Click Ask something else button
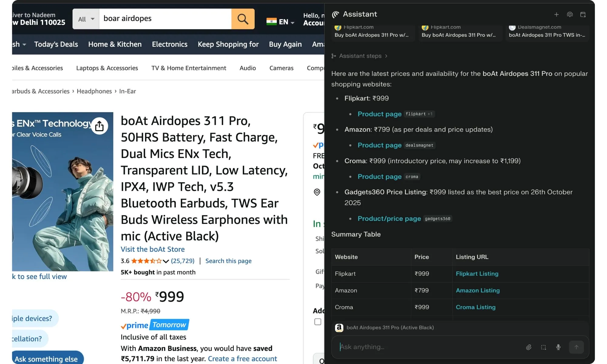 [46, 359]
